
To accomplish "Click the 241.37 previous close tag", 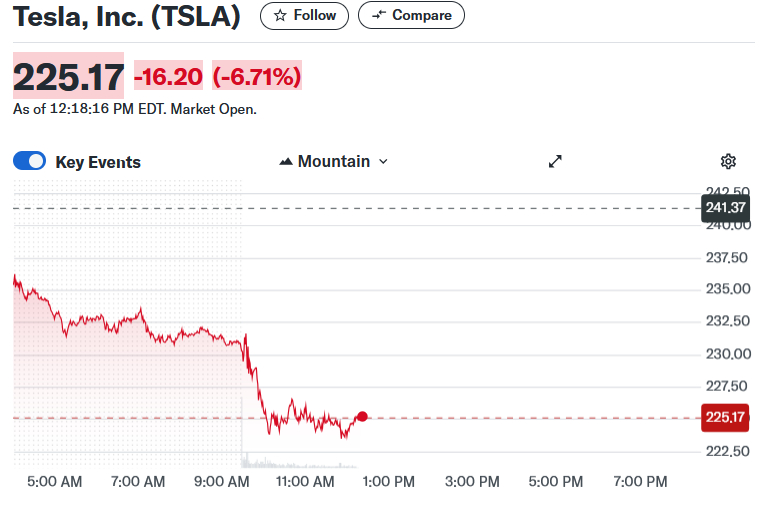I will point(725,208).
